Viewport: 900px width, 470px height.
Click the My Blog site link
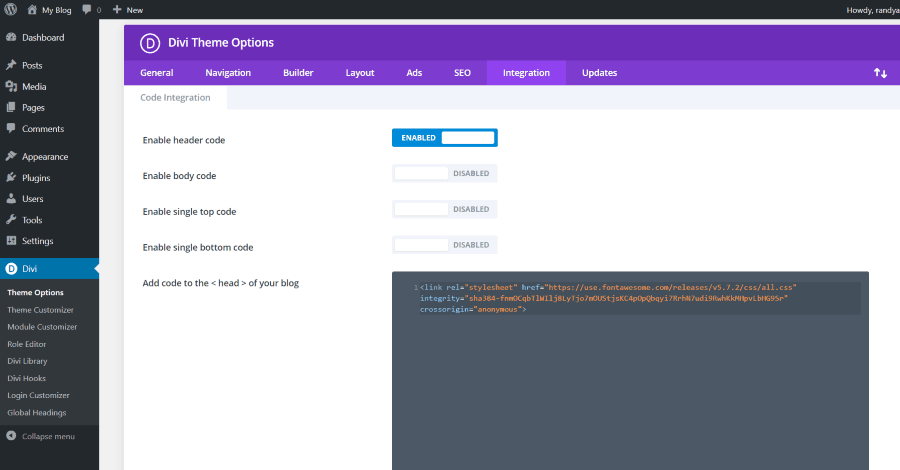coord(56,10)
